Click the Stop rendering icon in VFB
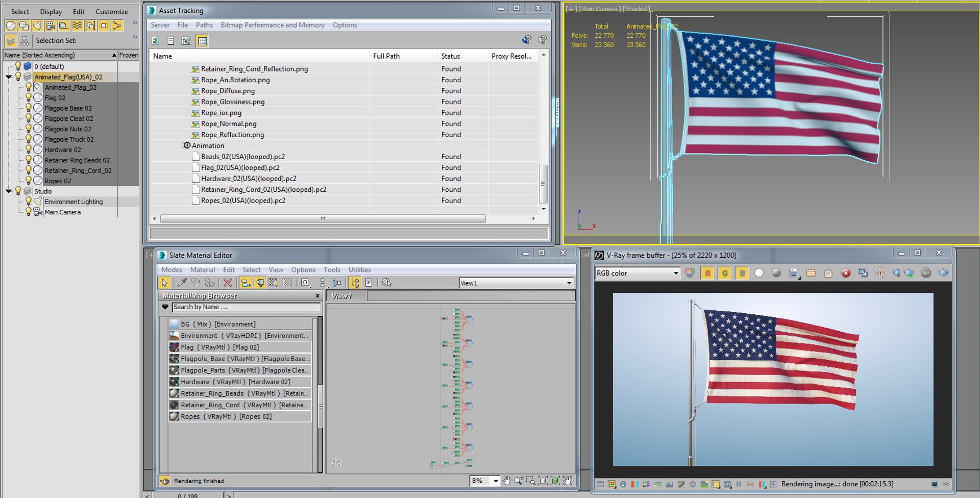Viewport: 980px width, 498px height. click(x=926, y=273)
